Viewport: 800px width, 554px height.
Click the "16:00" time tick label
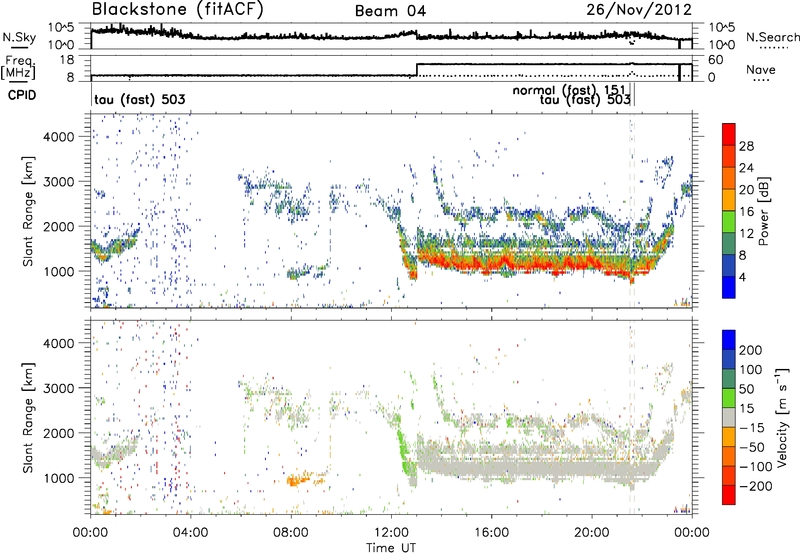click(491, 533)
